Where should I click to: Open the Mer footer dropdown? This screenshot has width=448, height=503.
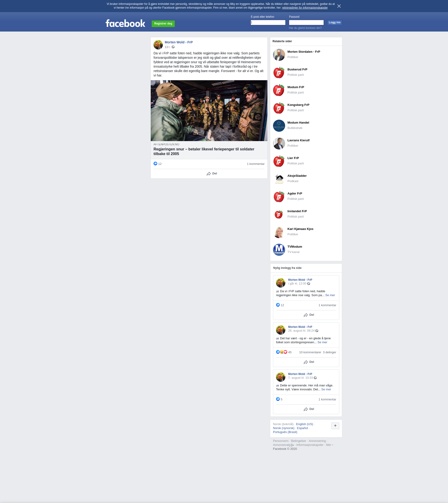pyautogui.click(x=329, y=445)
